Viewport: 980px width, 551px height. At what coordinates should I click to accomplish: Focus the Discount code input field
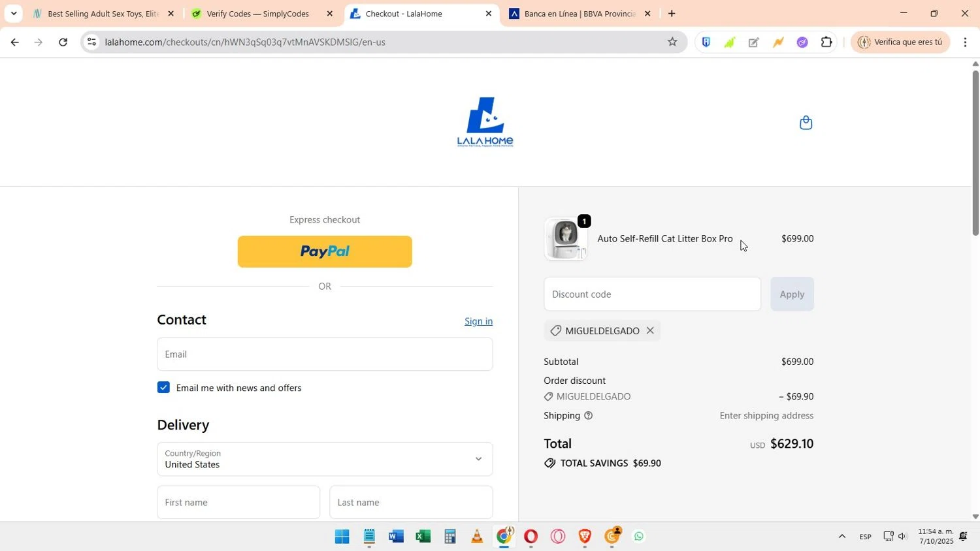point(652,294)
